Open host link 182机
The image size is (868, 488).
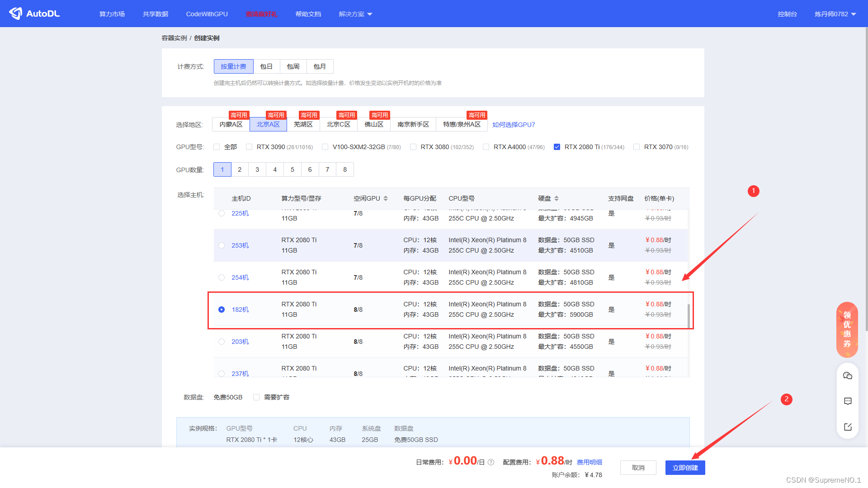coord(240,310)
